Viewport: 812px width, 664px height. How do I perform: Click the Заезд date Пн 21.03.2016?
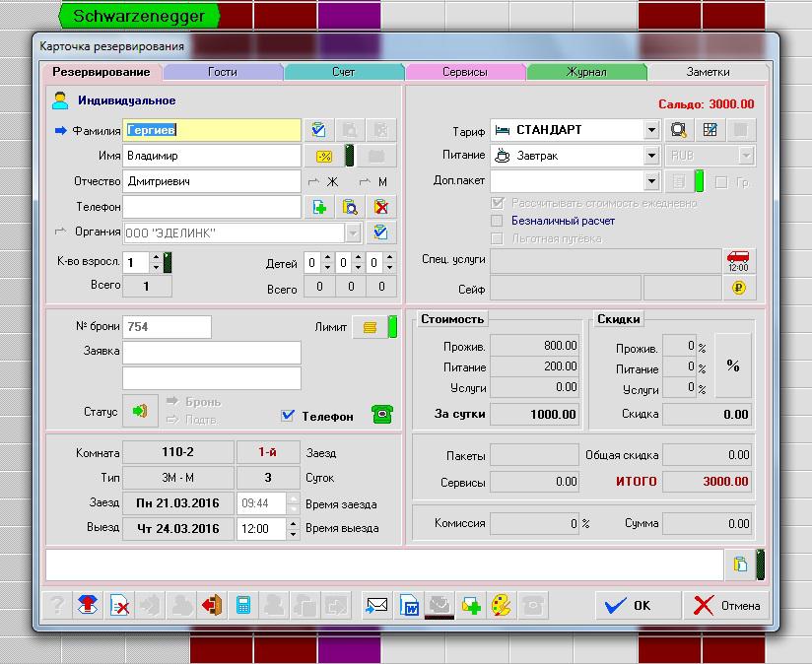click(x=178, y=503)
